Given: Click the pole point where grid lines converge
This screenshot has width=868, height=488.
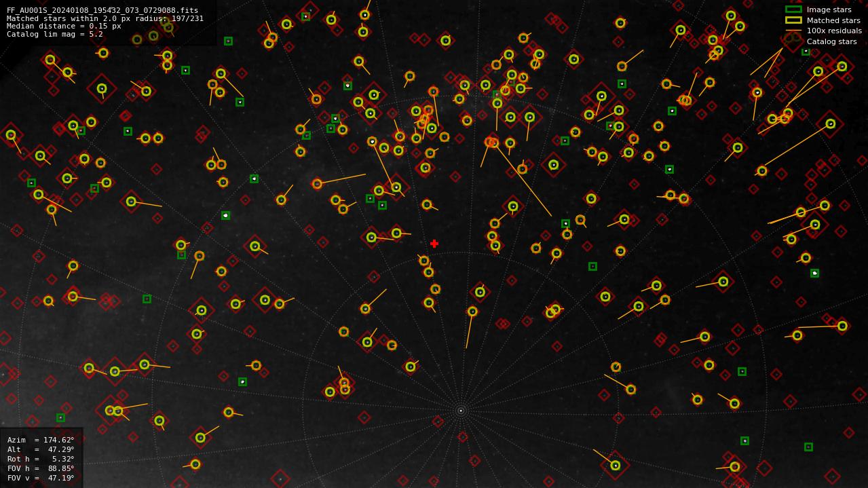Looking at the screenshot, I should (461, 411).
